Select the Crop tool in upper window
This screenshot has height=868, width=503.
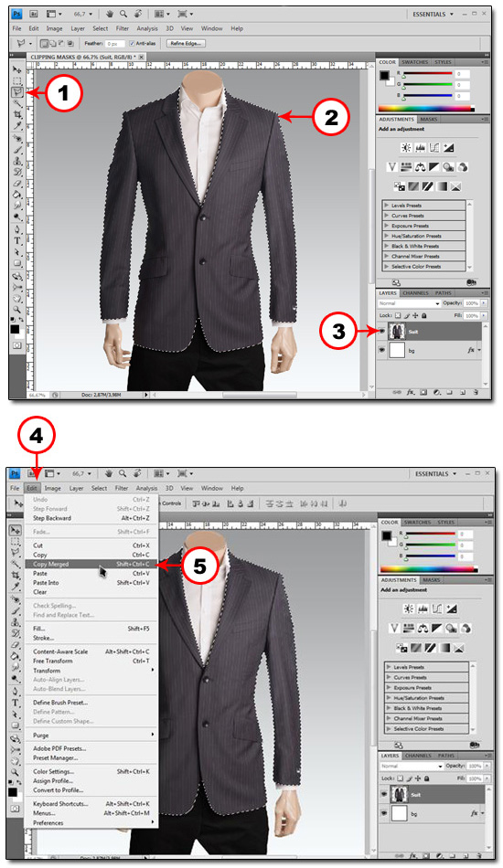(17, 114)
